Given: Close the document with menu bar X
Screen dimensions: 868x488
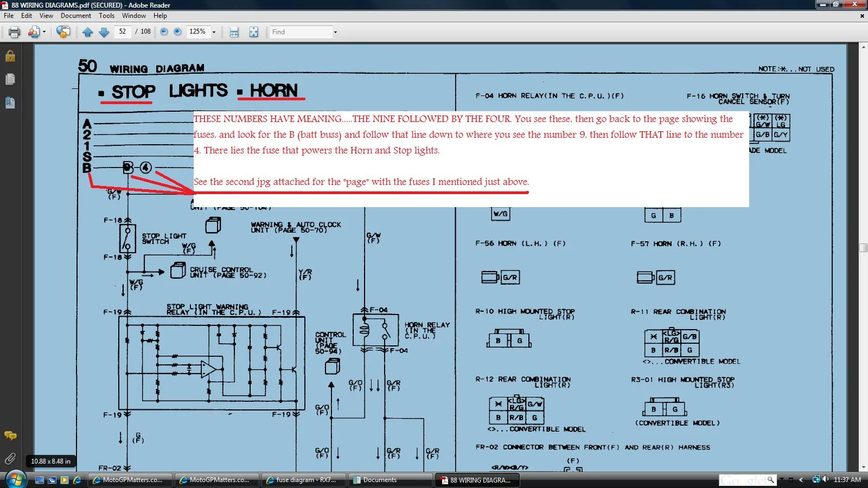Looking at the screenshot, I should [862, 16].
